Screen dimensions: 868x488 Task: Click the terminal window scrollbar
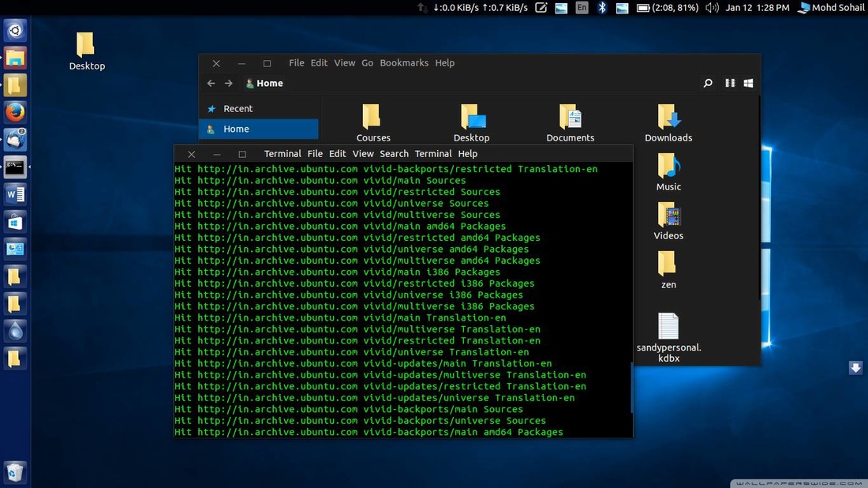click(x=631, y=388)
